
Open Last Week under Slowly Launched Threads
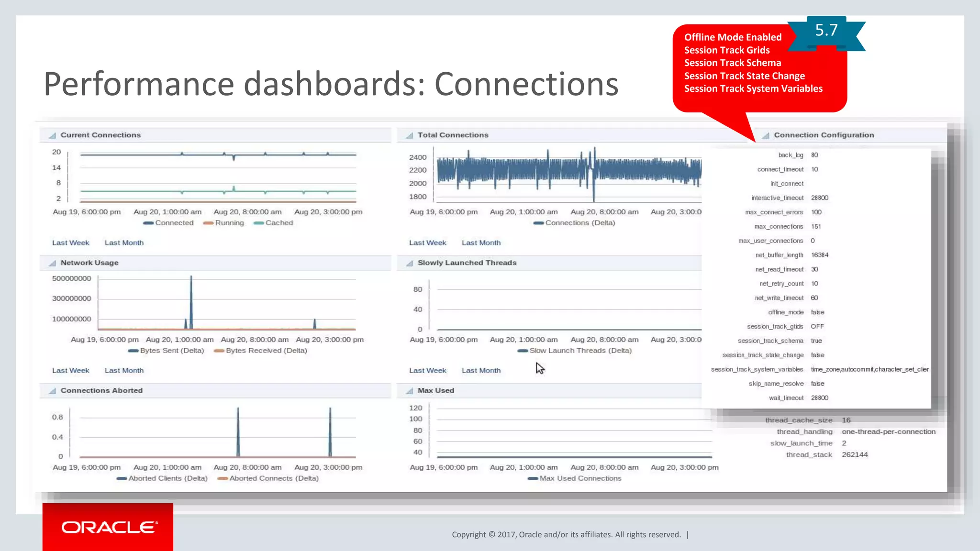(x=428, y=370)
